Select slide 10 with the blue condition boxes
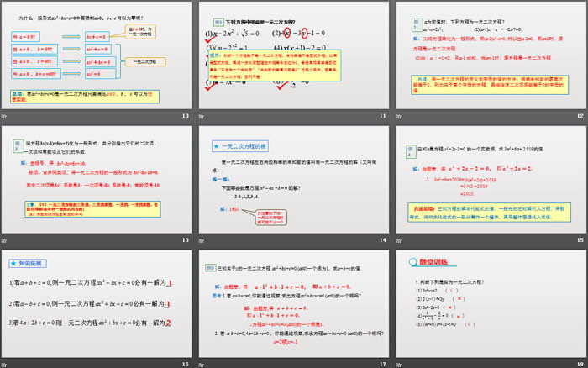 [x=97, y=54]
